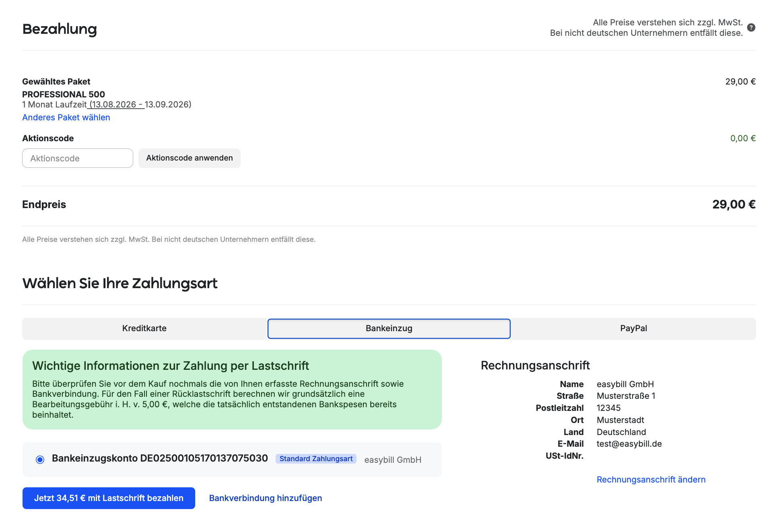Select the IBAN text Bankeinzugskonto DE02500105170137075030

tap(160, 458)
